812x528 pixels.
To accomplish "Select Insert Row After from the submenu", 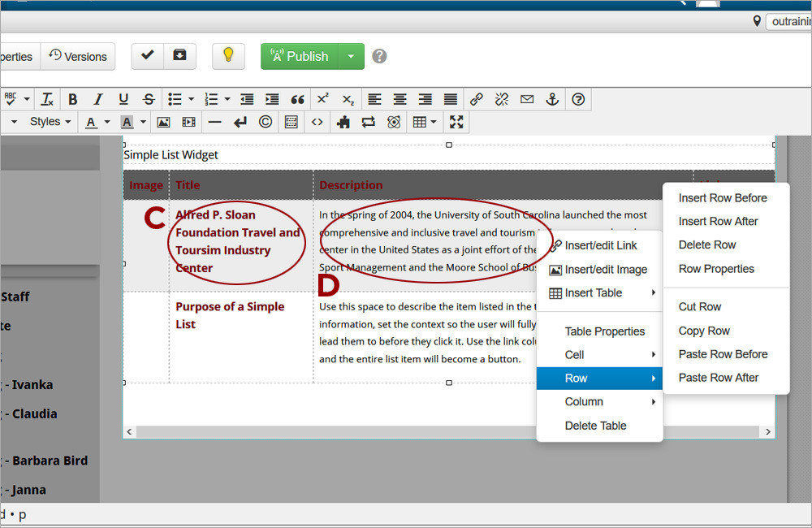I will tap(716, 221).
